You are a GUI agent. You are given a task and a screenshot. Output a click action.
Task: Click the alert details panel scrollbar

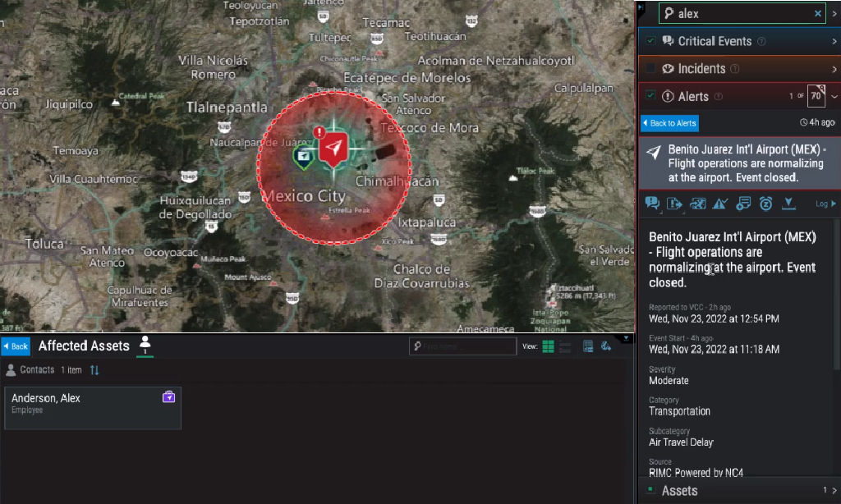pyautogui.click(x=837, y=295)
